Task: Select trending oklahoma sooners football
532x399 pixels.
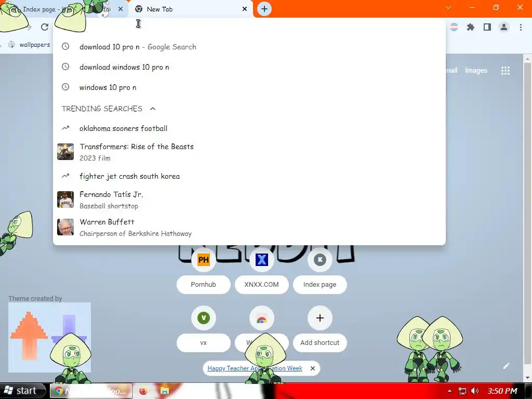Action: 249,128
